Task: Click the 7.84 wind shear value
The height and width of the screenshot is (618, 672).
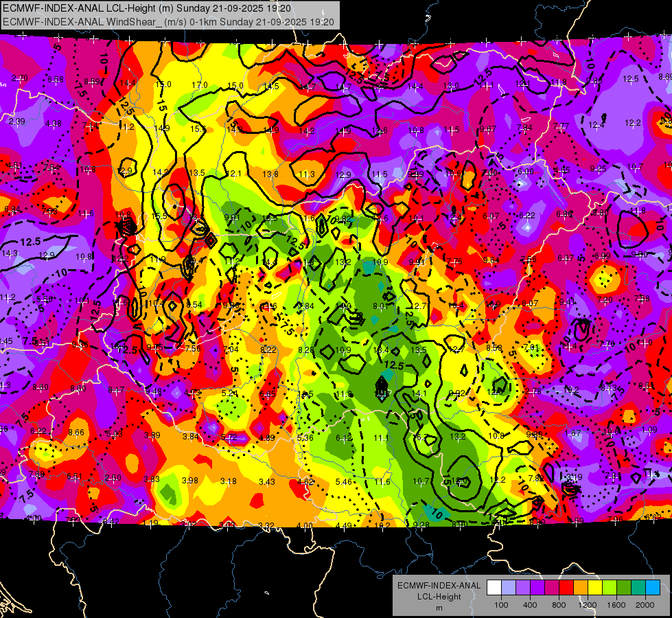Action: [524, 127]
